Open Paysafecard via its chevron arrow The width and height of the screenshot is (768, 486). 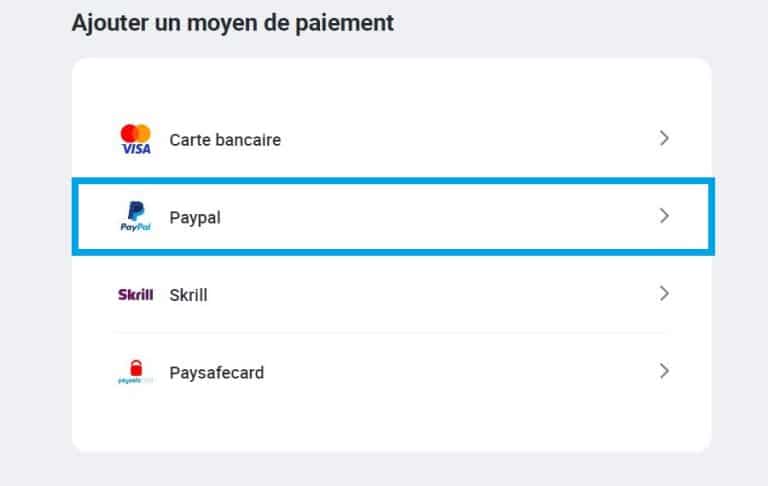(664, 371)
